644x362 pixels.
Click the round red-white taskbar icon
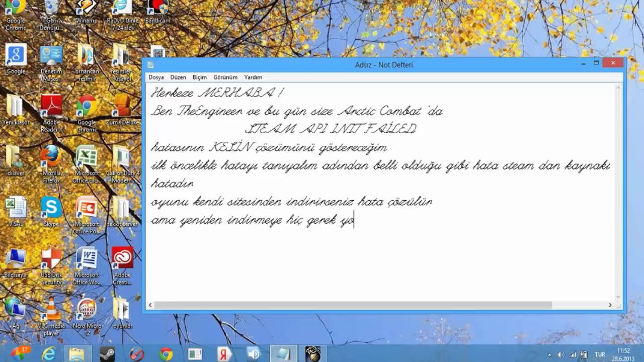pyautogui.click(x=137, y=354)
